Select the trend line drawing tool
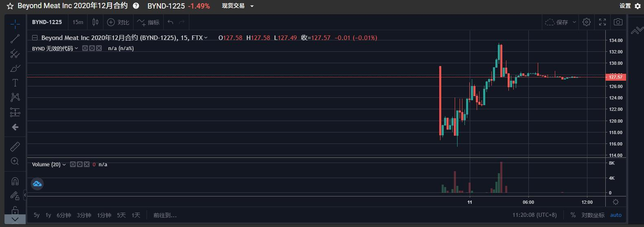644x227 pixels. tap(15, 39)
